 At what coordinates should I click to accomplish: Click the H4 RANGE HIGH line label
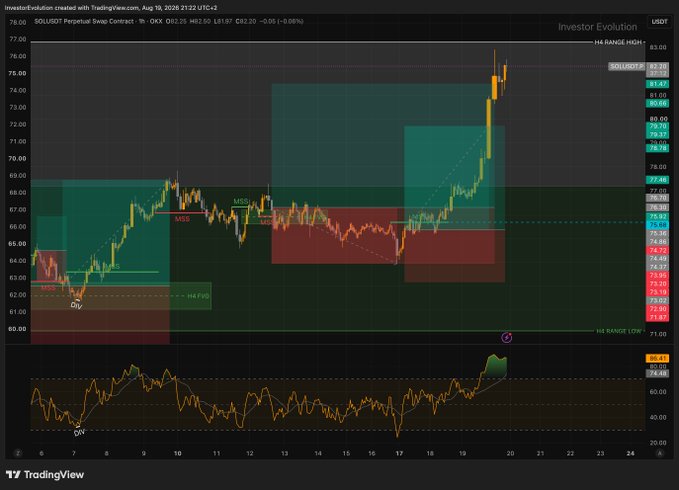[x=618, y=42]
